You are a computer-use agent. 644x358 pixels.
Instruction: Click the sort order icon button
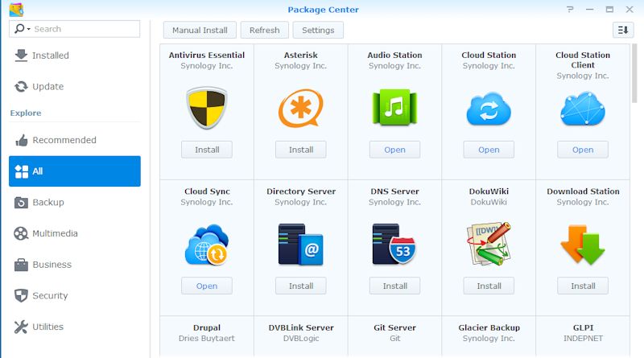coord(623,30)
